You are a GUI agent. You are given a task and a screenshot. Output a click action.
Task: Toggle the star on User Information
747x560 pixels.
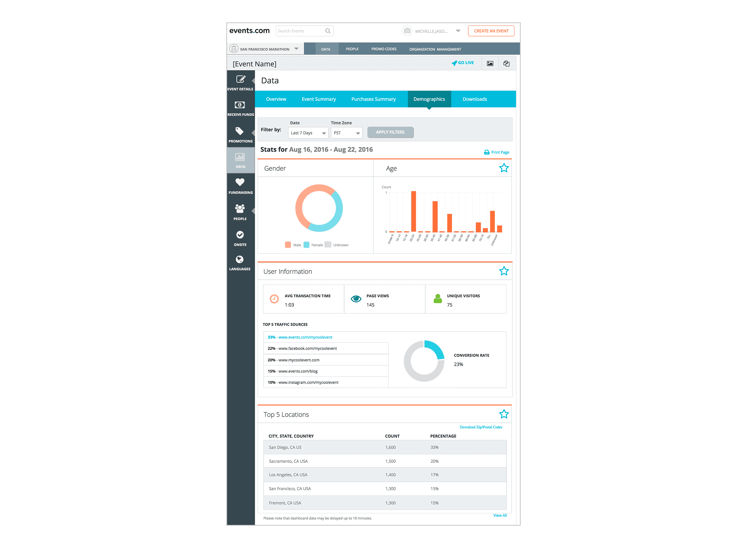click(504, 271)
